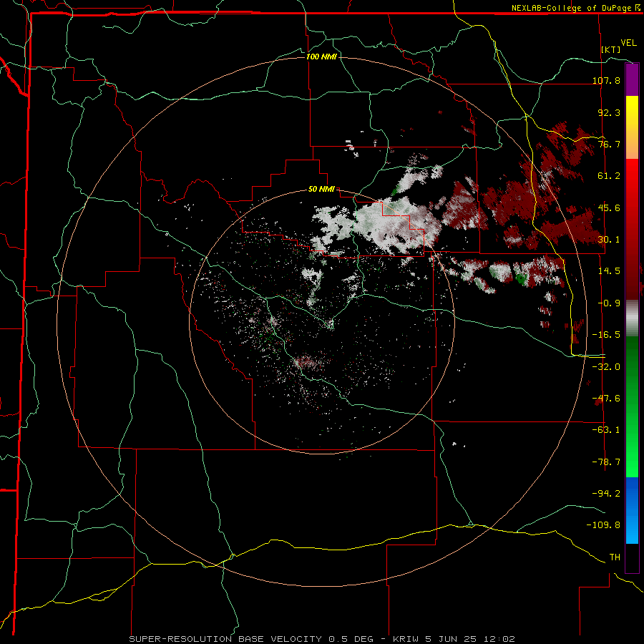Click the -78.7 legend value
The height and width of the screenshot is (644, 644).
(x=606, y=462)
